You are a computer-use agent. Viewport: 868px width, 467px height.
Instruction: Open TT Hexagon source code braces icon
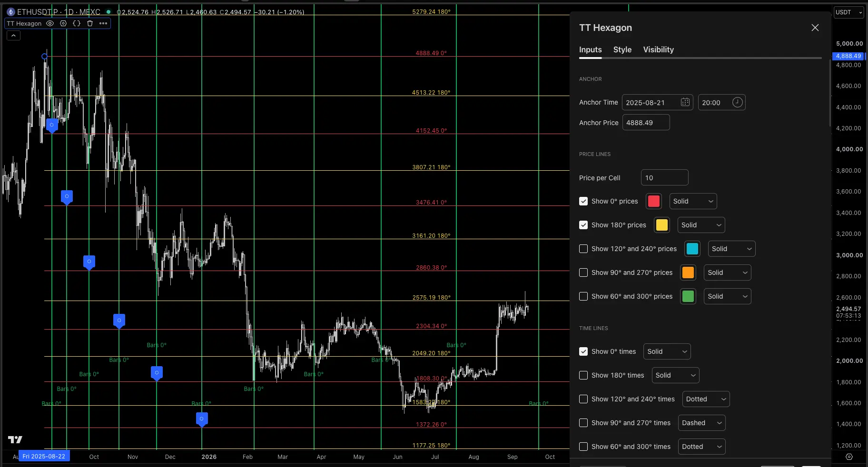[77, 23]
